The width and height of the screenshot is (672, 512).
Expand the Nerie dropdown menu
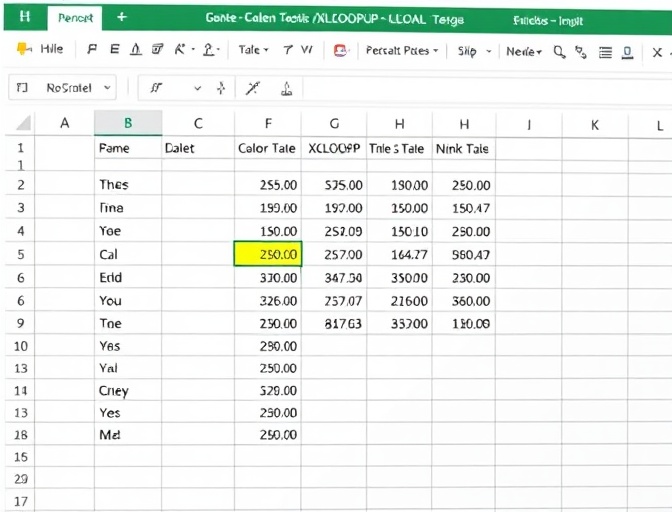click(524, 52)
